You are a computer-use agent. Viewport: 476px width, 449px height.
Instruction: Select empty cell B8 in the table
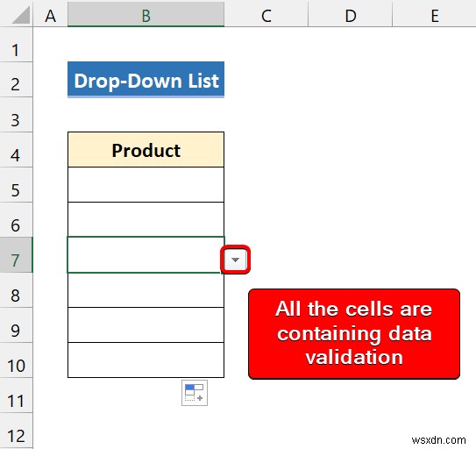coord(146,290)
